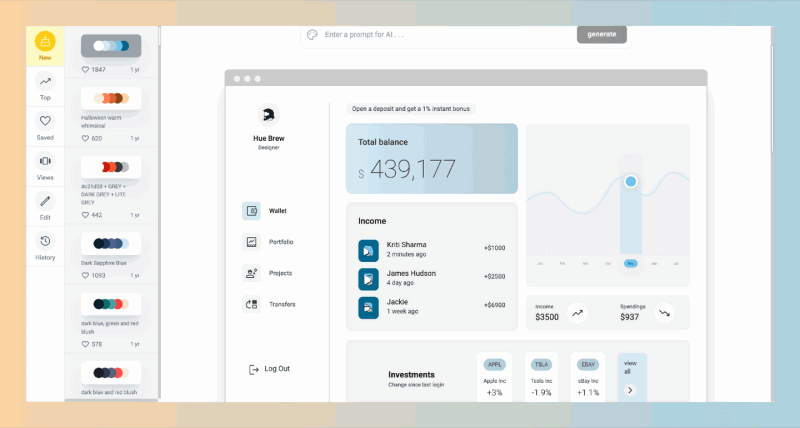Click the spendings downward trend icon
This screenshot has height=428, width=800.
[x=664, y=313]
